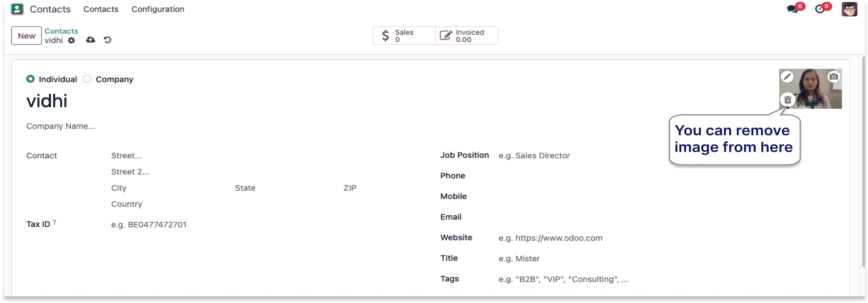Open the Contacts menu item
Viewport: 868px width, 303px height.
click(101, 9)
